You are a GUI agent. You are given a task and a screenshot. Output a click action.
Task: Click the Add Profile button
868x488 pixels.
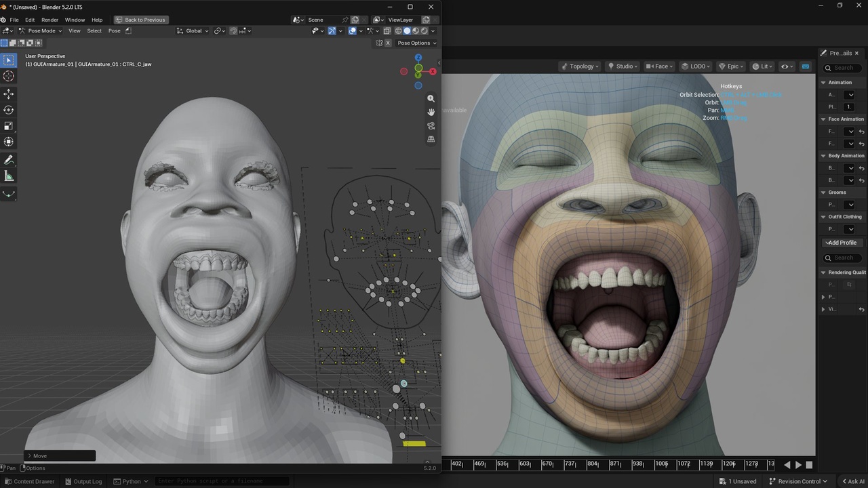(841, 243)
